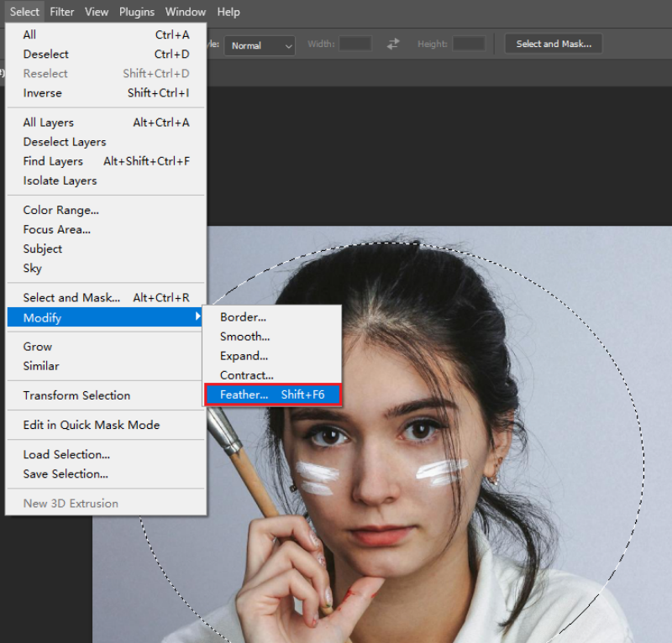Open the Select and Mask dialog button
This screenshot has width=672, height=643.
click(553, 43)
